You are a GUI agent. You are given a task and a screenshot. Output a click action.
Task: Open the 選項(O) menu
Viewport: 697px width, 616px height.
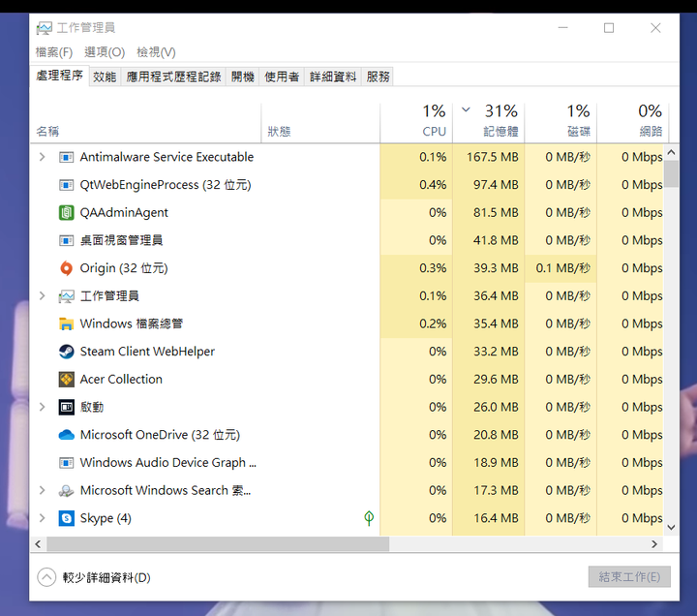(105, 52)
